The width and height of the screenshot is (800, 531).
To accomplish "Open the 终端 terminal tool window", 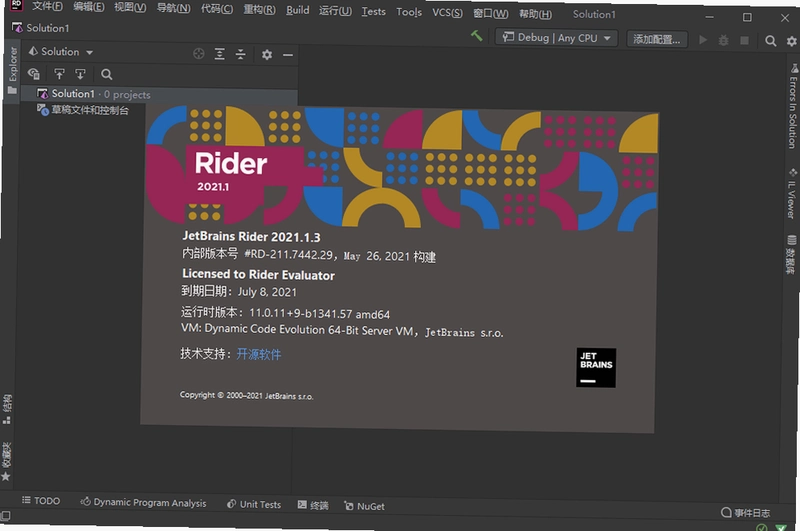I will [x=313, y=505].
